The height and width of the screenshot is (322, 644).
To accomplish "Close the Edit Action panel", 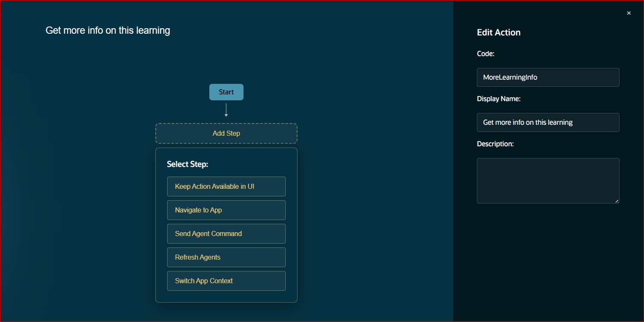I will 629,13.
